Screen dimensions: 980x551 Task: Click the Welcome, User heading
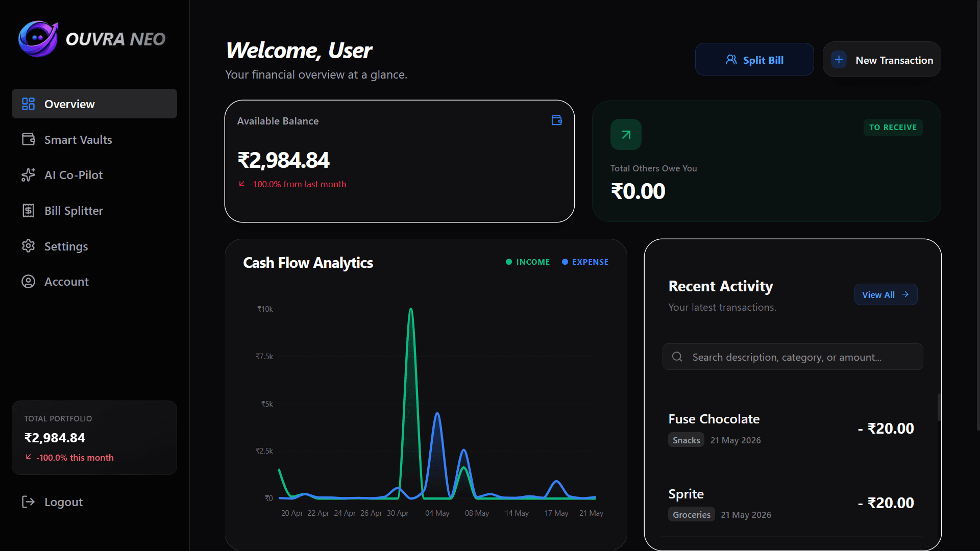coord(299,51)
